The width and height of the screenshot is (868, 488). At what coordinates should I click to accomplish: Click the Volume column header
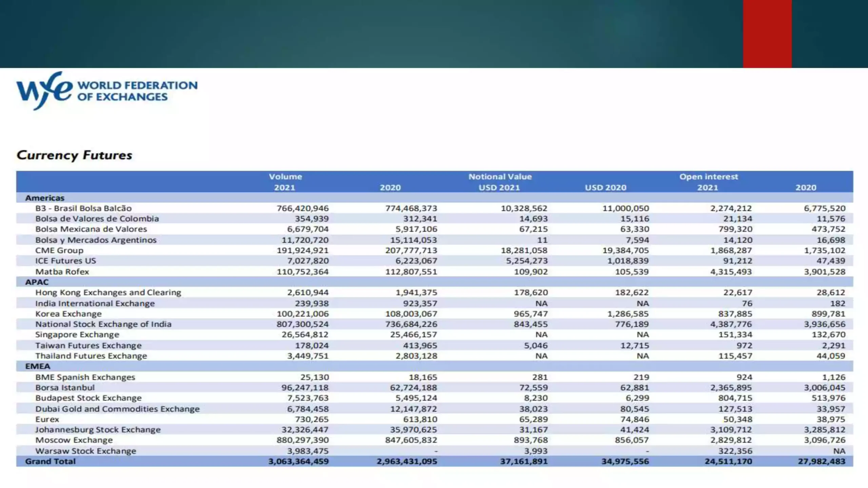click(285, 177)
